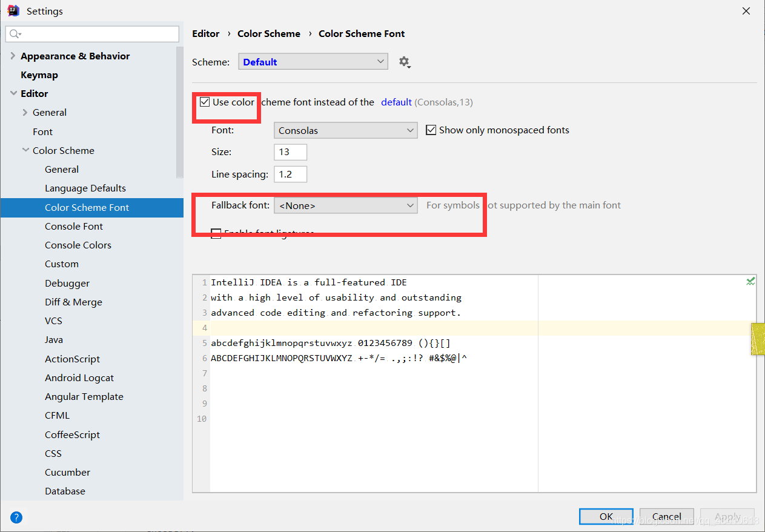Viewport: 765px width, 532px height.
Task: Click the green checkmark inspection icon in the preview
Action: (x=750, y=281)
